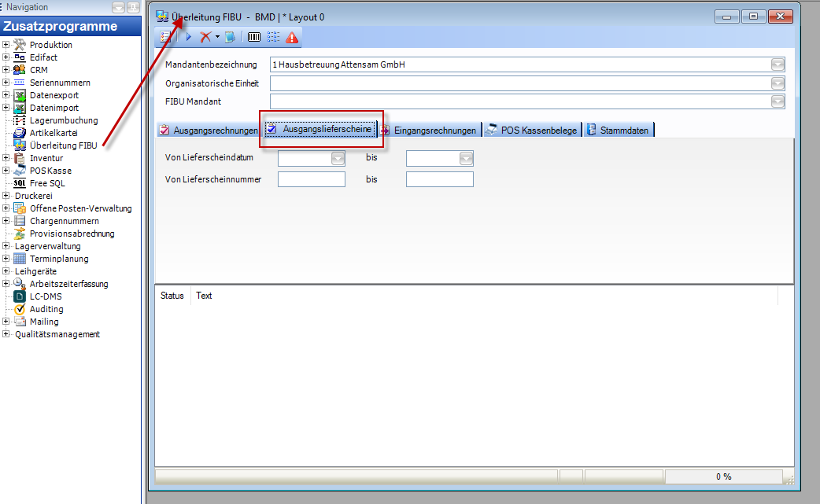The width and height of the screenshot is (820, 504).
Task: Open the Stammdaten tab
Action: (x=619, y=131)
